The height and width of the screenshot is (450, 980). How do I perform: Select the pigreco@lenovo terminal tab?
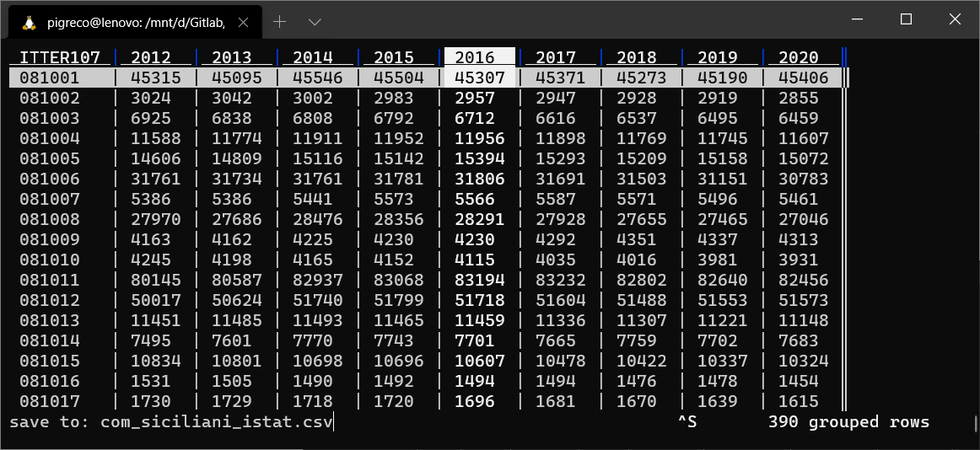click(135, 23)
